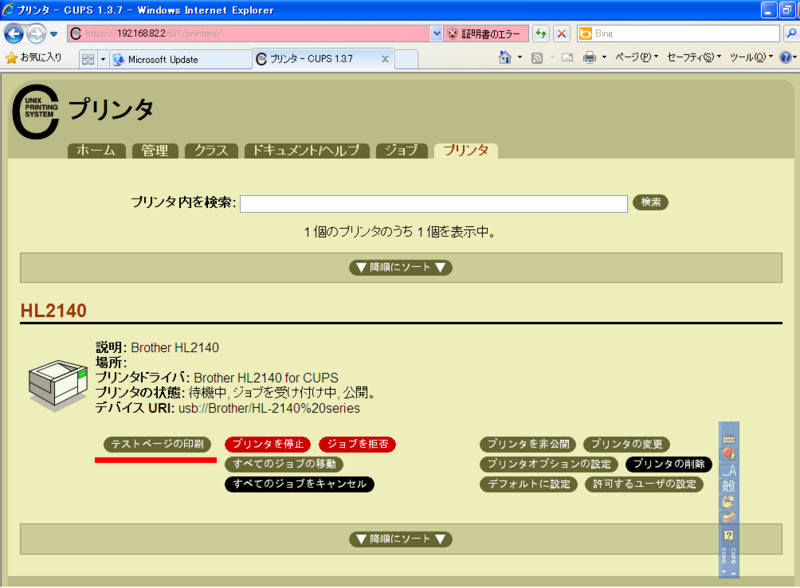Toggle the IME input mode _A icon
The height and width of the screenshot is (588, 800).
click(x=729, y=470)
